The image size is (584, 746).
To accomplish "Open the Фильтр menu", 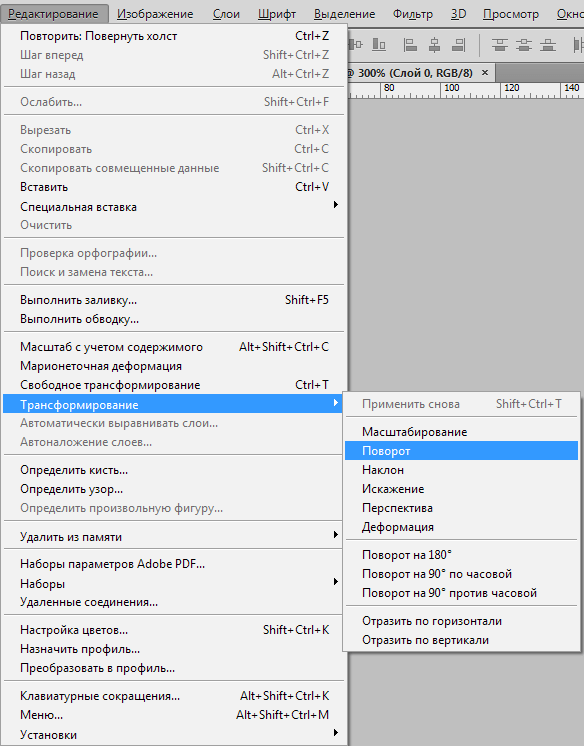I will pyautogui.click(x=413, y=14).
